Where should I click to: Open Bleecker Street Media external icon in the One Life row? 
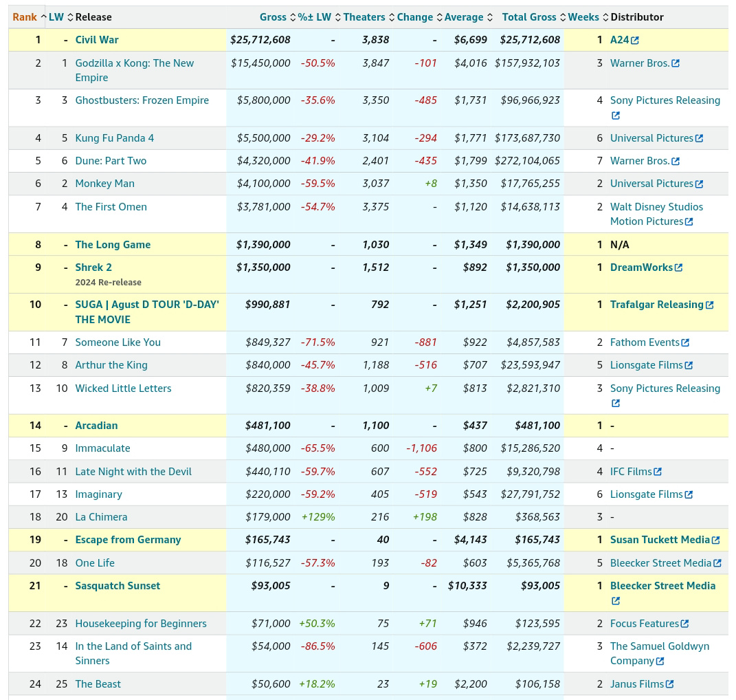point(717,563)
